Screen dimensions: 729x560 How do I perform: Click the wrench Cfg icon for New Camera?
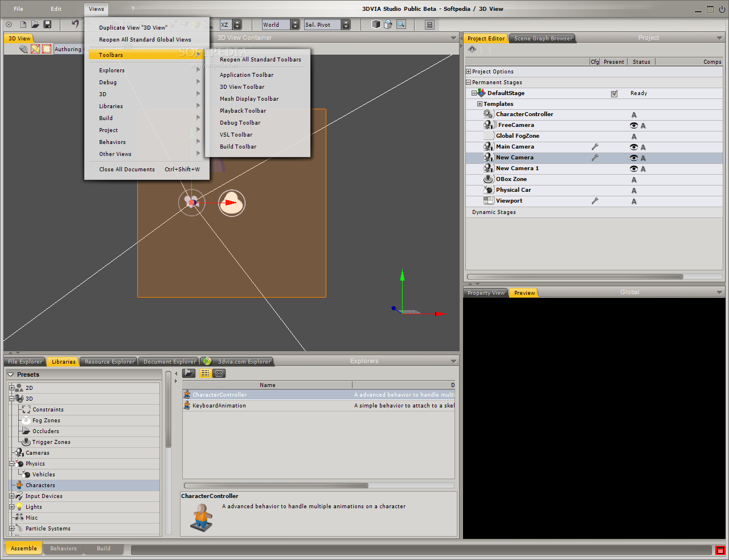pos(595,158)
